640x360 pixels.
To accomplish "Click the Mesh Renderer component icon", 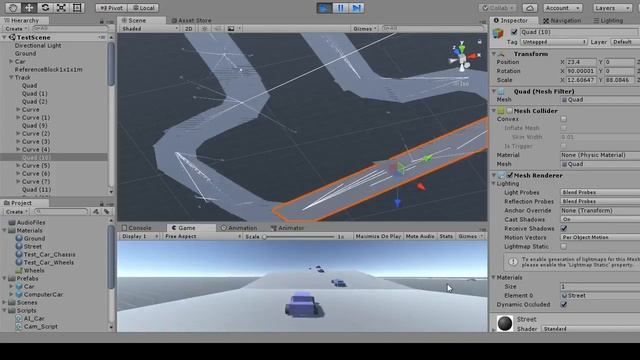I will point(501,175).
